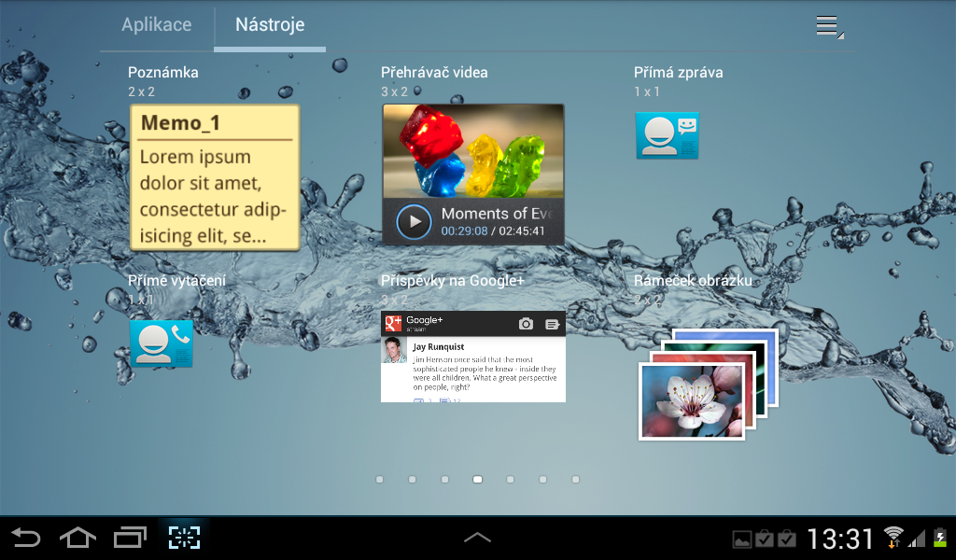Viewport: 956px width, 560px height.
Task: Click a download complete icon in the status bar
Action: [766, 538]
